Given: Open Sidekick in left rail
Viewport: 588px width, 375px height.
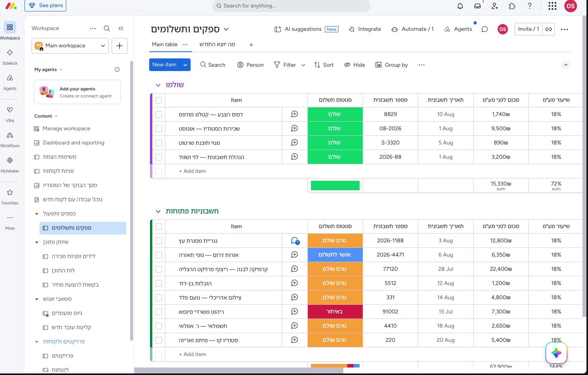Looking at the screenshot, I should (x=10, y=57).
